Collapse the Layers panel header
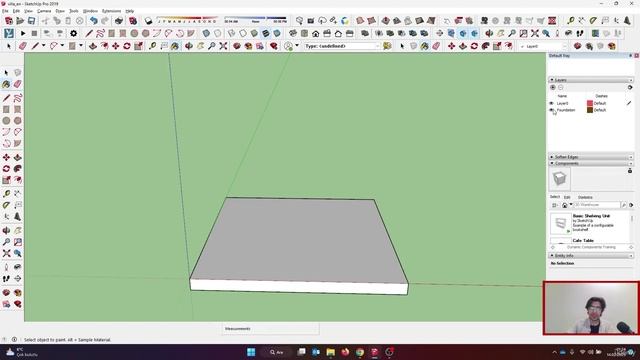Image resolution: width=640 pixels, height=360 pixels. [591, 80]
